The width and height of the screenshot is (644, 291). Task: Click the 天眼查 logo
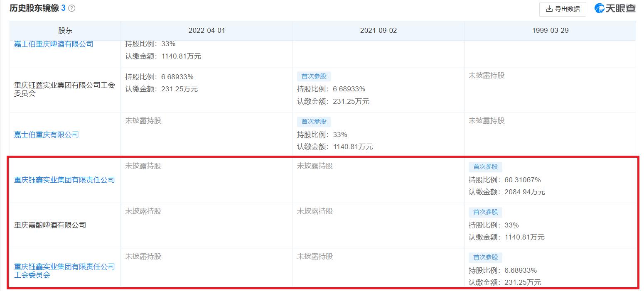click(x=615, y=8)
